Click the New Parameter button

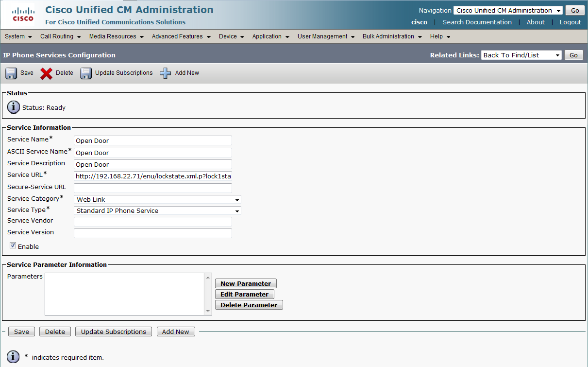(246, 283)
